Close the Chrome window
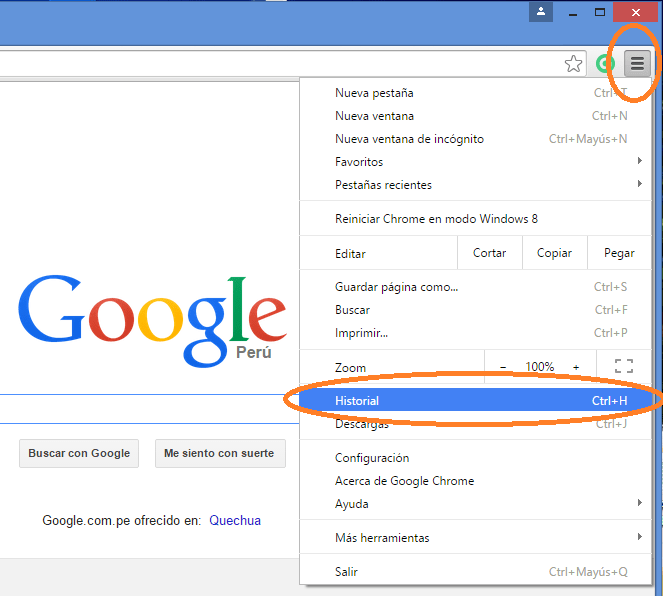The image size is (663, 596). click(636, 12)
